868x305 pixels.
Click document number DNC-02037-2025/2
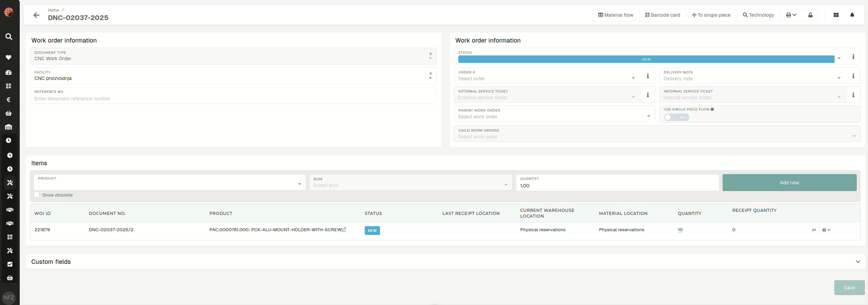coord(111,230)
